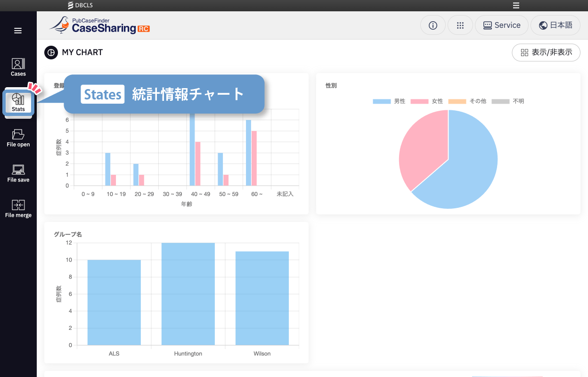Screen dimensions: 588x377
Task: Toggle the 男性 legend in pie chart
Action: 389,101
